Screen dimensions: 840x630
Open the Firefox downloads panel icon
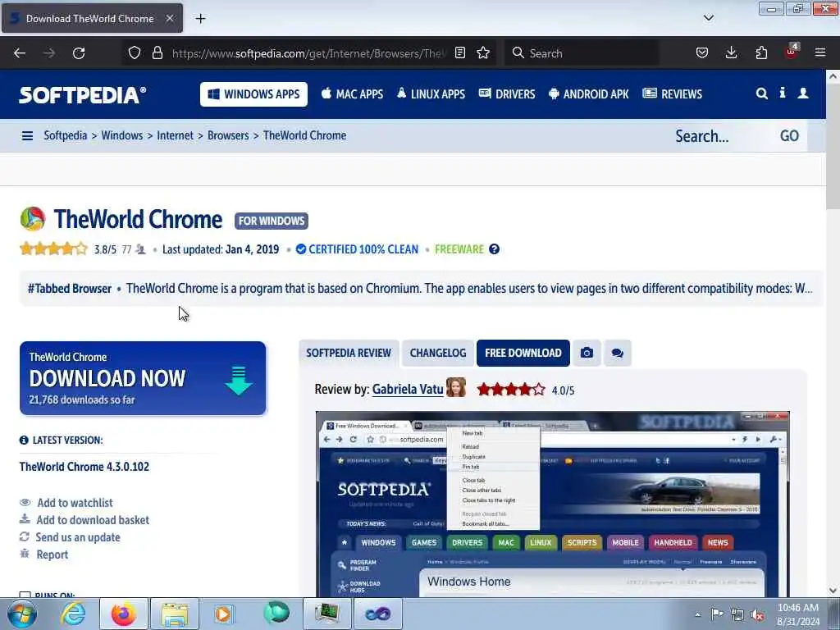coord(731,52)
